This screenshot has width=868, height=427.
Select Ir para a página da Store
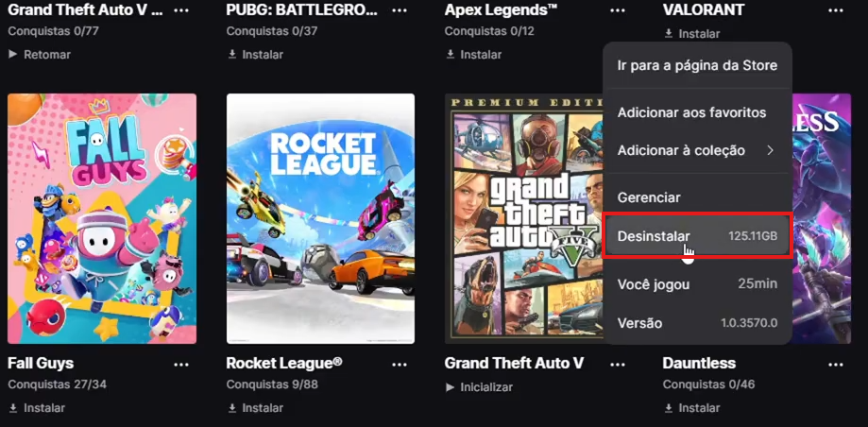(x=696, y=65)
